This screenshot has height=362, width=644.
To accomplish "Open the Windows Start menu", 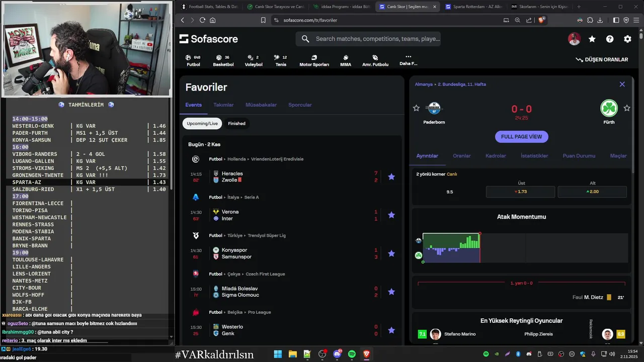I will tap(278, 354).
